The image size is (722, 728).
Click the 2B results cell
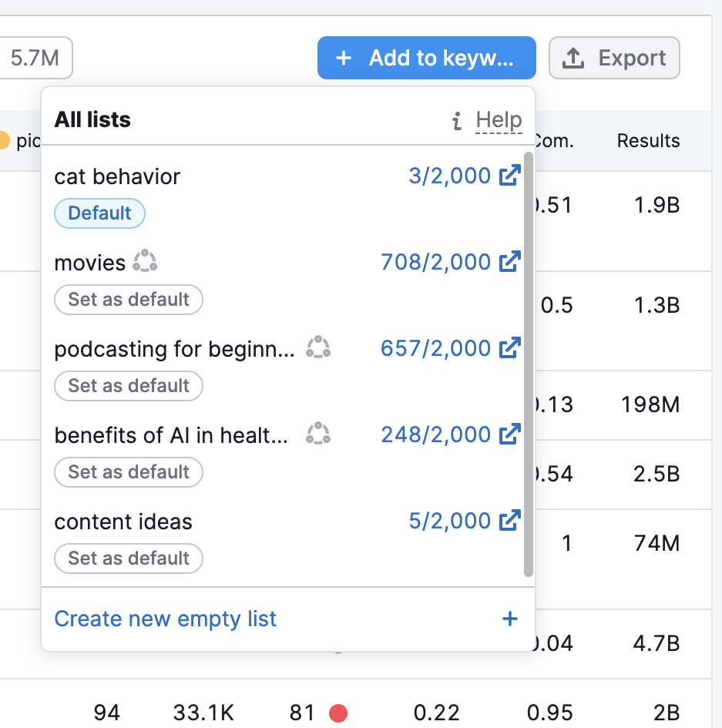667,713
